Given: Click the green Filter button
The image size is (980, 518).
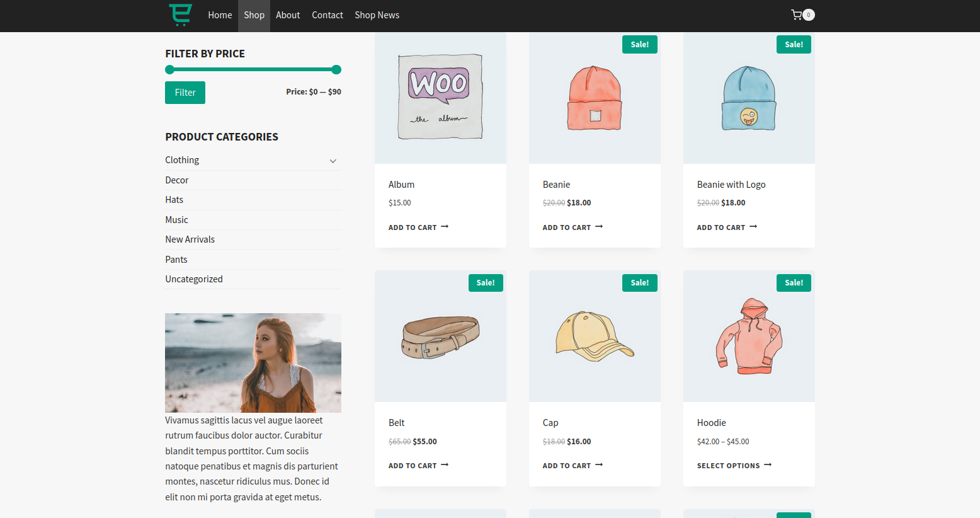Looking at the screenshot, I should click(185, 93).
